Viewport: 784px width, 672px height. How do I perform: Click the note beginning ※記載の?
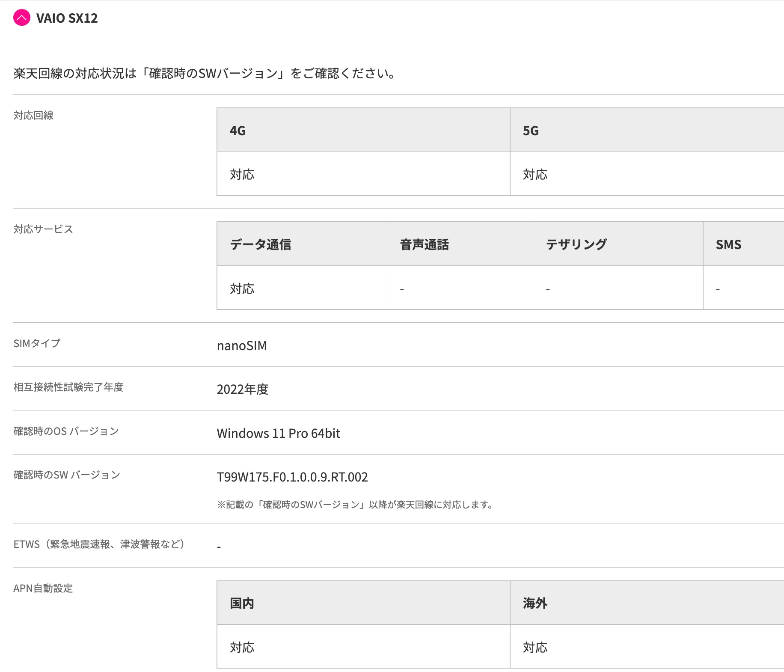click(x=355, y=505)
